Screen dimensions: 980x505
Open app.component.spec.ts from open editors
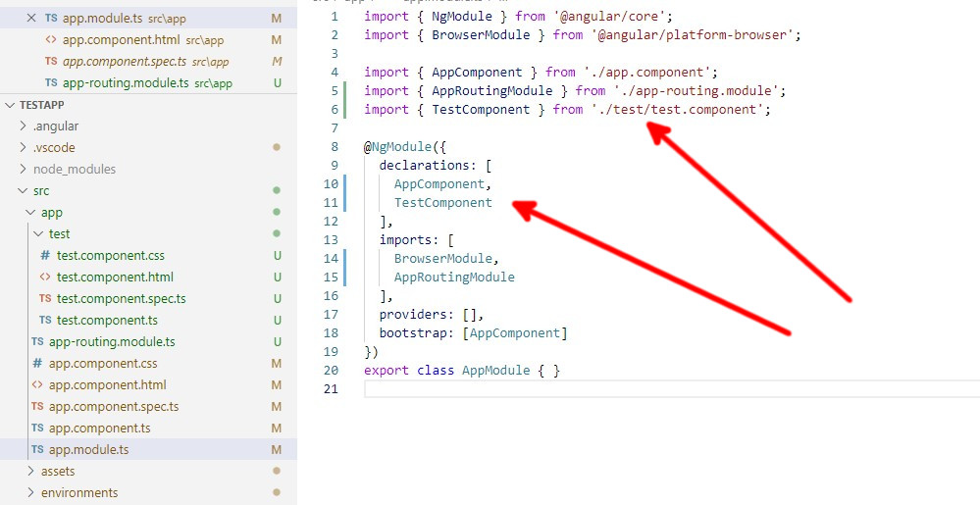tap(125, 62)
